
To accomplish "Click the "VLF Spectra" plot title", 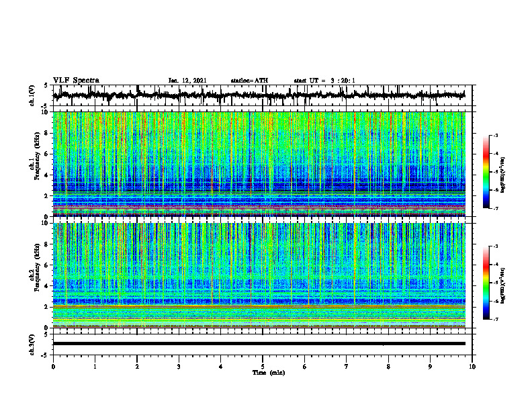I will click(x=76, y=80).
